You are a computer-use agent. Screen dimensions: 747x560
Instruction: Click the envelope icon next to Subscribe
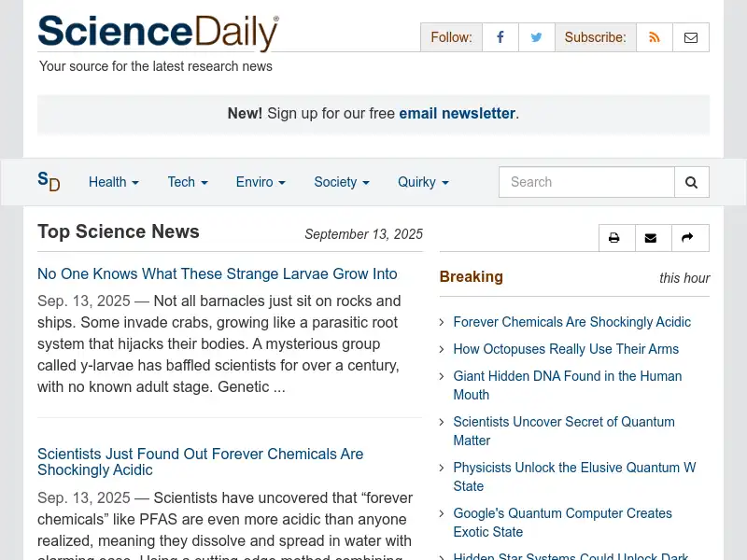tap(690, 37)
